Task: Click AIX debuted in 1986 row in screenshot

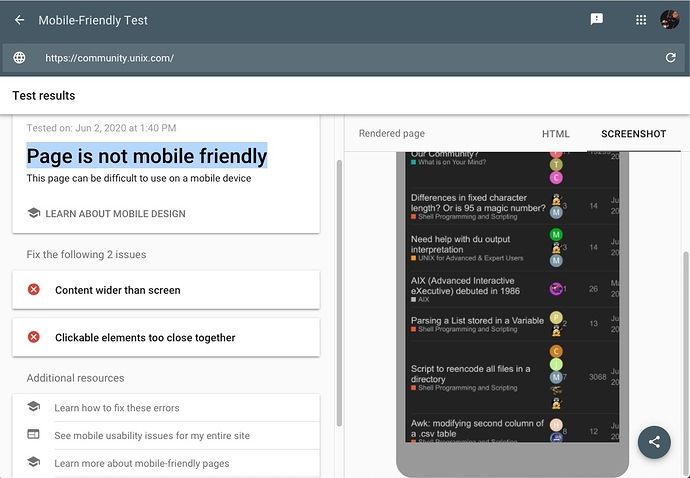Action: (513, 289)
